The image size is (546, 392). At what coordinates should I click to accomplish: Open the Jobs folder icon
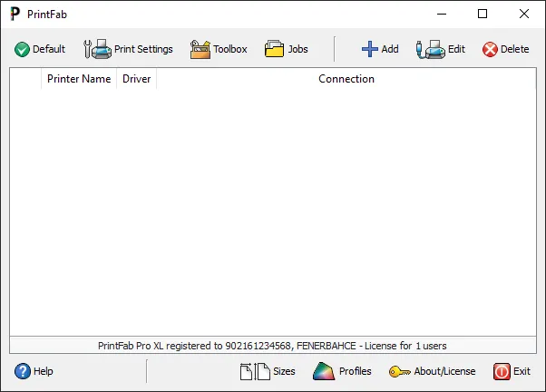coord(274,48)
